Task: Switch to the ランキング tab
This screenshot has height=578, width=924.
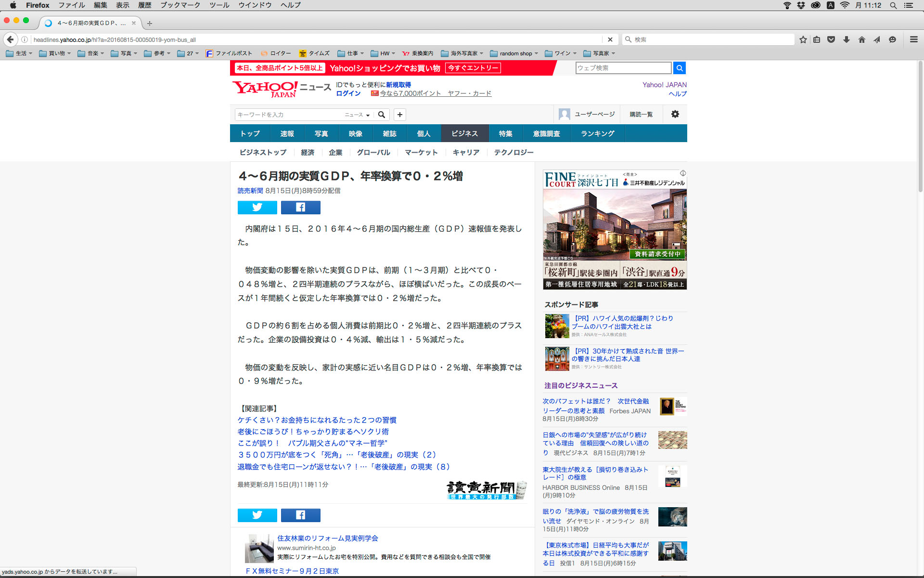Action: (597, 133)
